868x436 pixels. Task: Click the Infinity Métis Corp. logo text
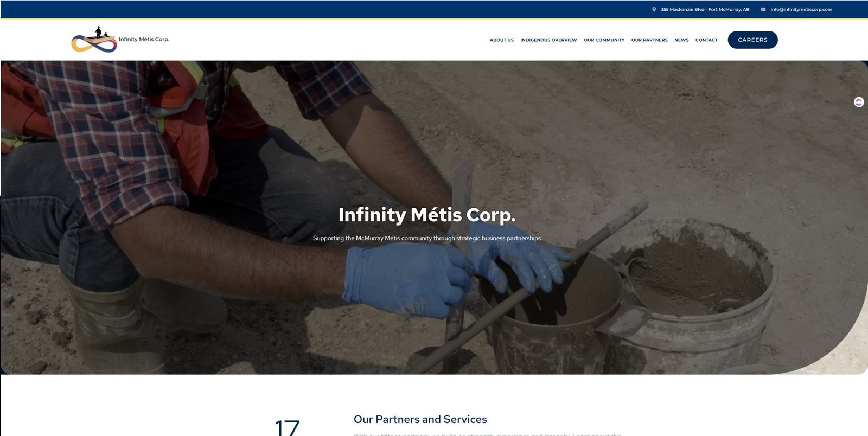tap(144, 39)
